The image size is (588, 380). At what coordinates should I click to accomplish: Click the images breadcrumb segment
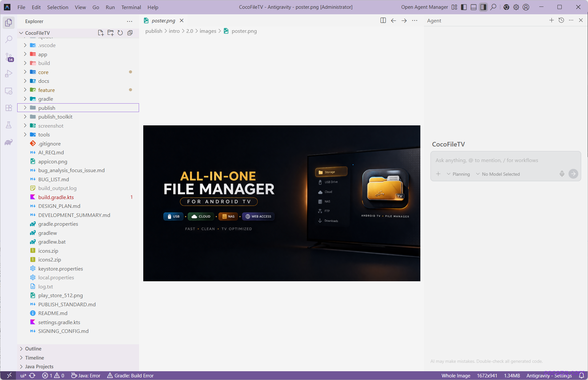[x=208, y=31]
